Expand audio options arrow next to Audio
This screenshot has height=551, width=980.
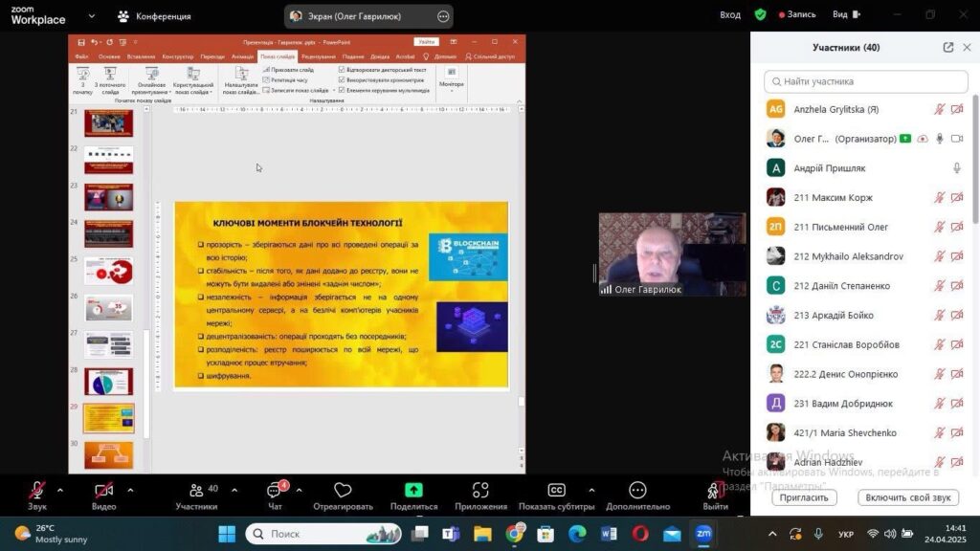point(60,490)
